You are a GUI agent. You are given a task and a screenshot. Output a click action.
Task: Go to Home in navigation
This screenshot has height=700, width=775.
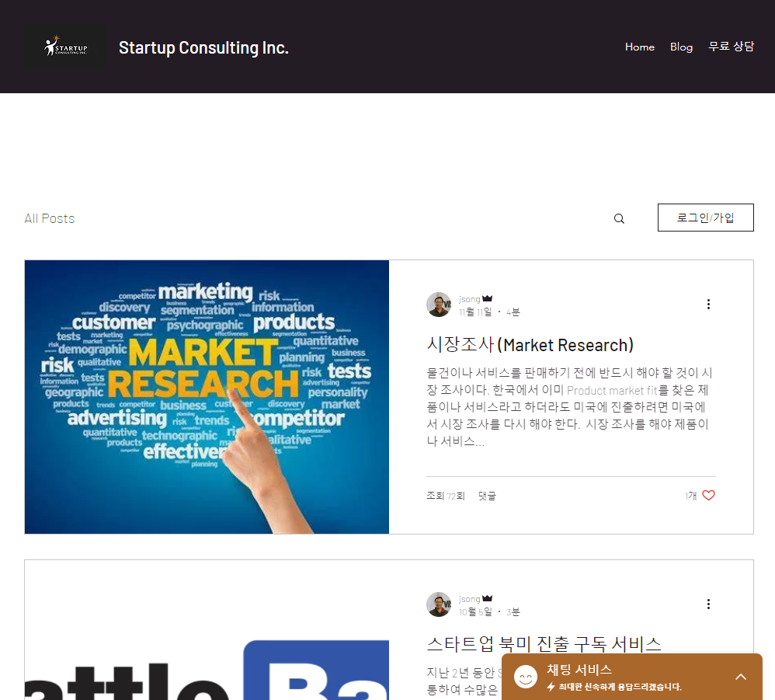coord(640,47)
